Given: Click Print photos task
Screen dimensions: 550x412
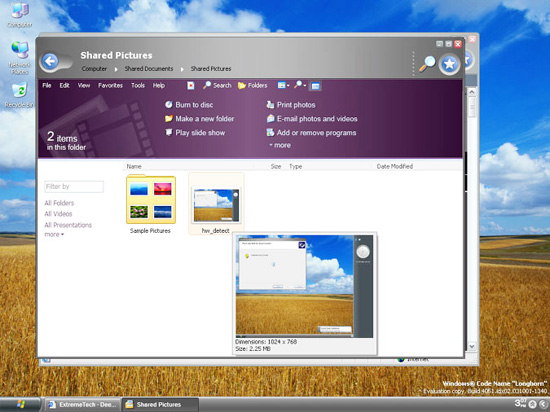Looking at the screenshot, I should (x=291, y=104).
